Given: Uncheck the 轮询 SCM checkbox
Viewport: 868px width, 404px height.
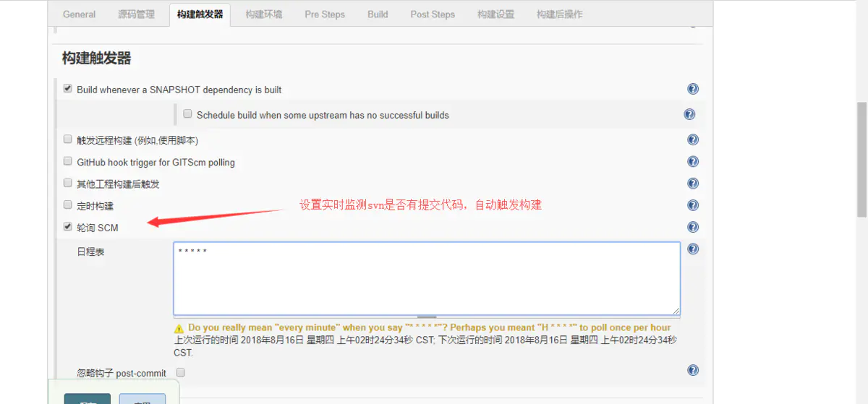Looking at the screenshot, I should 68,226.
